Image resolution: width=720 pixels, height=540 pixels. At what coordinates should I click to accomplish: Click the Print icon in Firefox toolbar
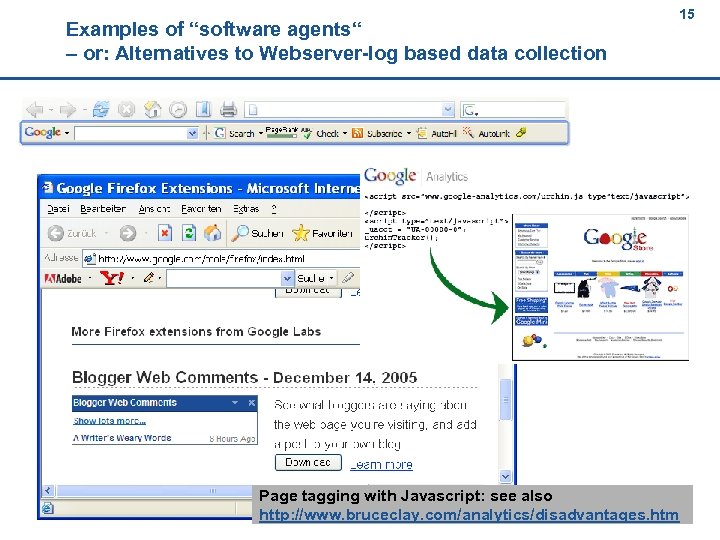(228, 109)
